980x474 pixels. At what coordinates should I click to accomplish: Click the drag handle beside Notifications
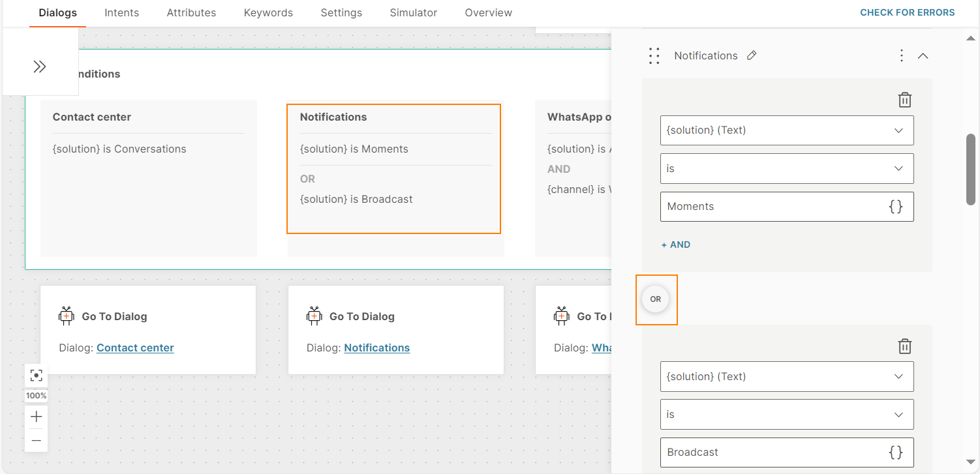point(654,56)
